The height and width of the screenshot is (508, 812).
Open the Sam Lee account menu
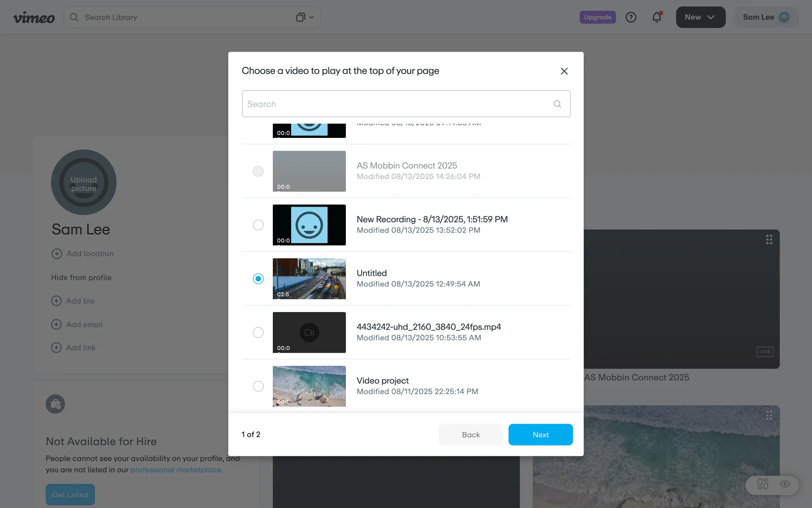758,17
